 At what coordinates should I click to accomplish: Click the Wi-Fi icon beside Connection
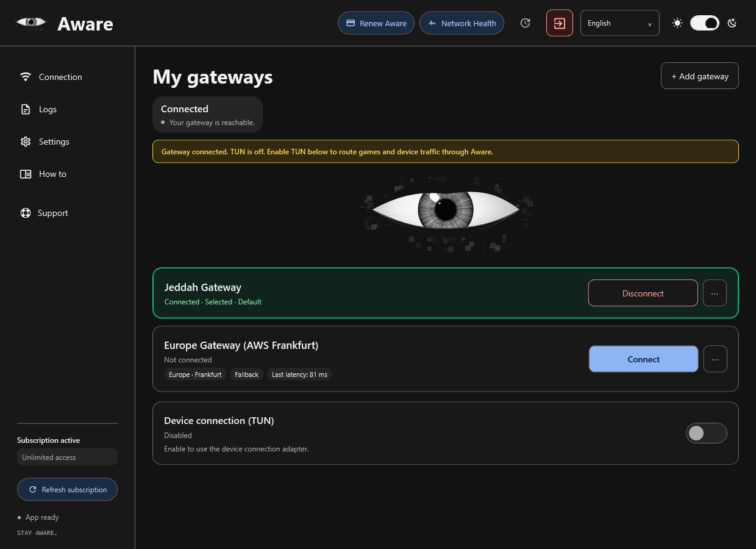[x=26, y=77]
